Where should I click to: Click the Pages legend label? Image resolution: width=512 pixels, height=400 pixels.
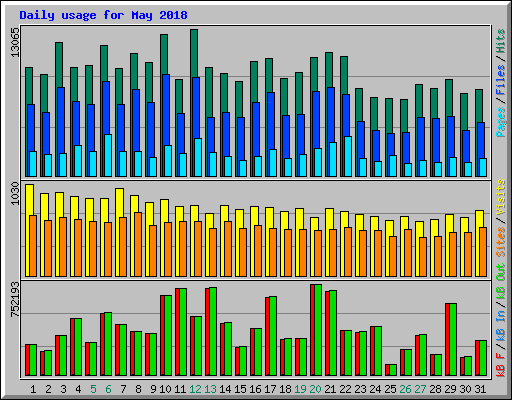pyautogui.click(x=500, y=122)
